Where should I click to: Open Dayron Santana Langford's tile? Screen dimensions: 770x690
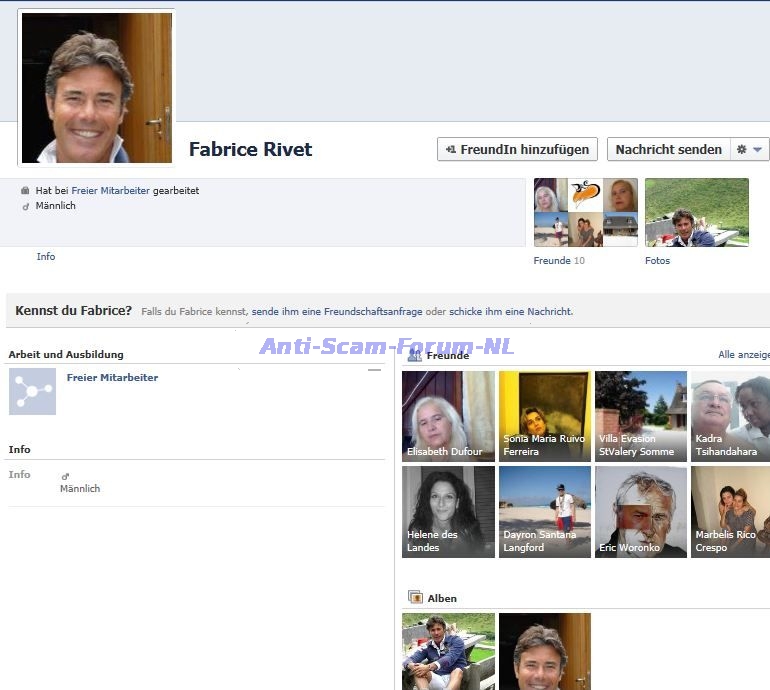(544, 511)
